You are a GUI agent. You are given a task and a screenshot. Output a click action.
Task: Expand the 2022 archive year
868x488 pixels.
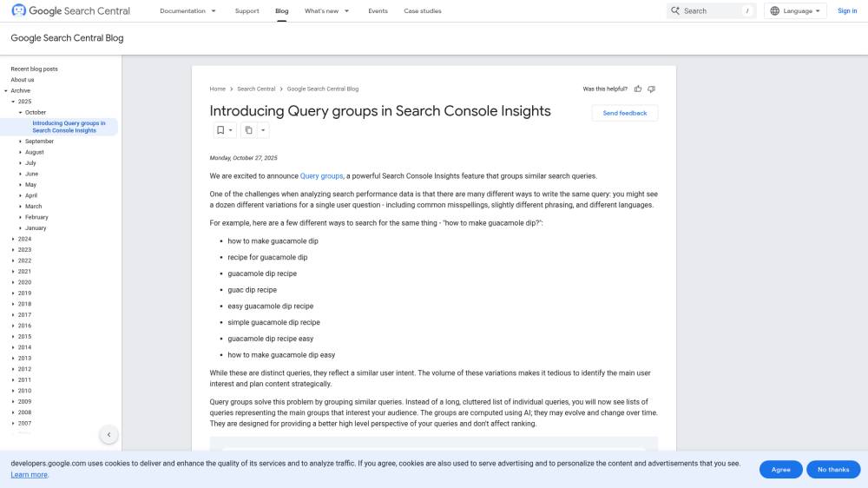click(x=13, y=260)
